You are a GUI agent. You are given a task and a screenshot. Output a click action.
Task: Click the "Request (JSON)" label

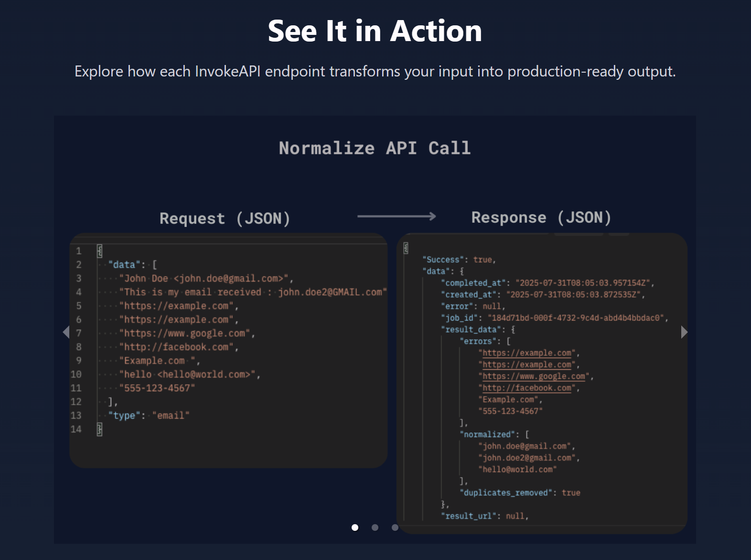tap(225, 218)
